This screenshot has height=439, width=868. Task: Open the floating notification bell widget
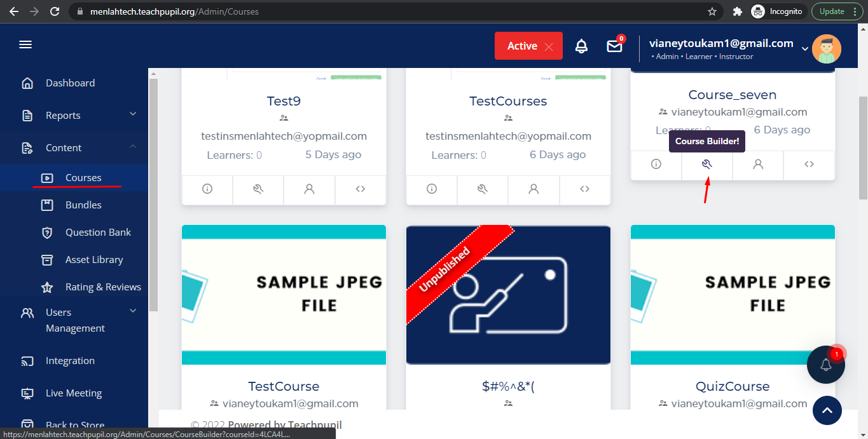tap(825, 365)
